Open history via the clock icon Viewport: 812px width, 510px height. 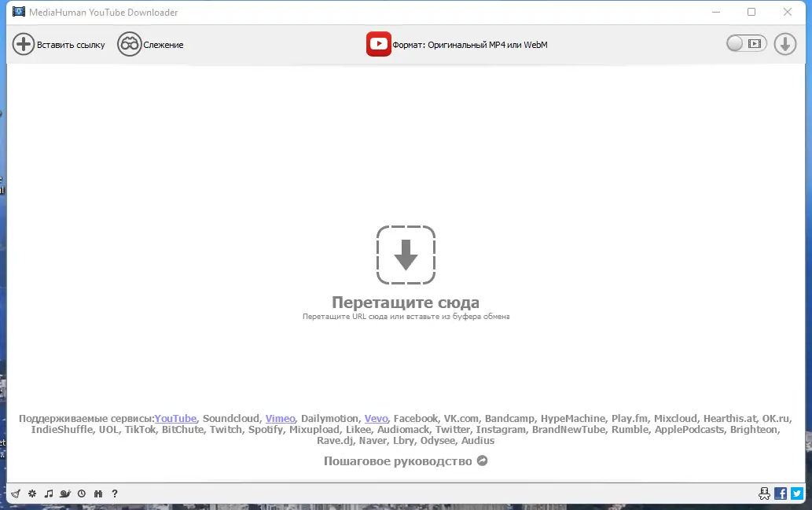82,493
